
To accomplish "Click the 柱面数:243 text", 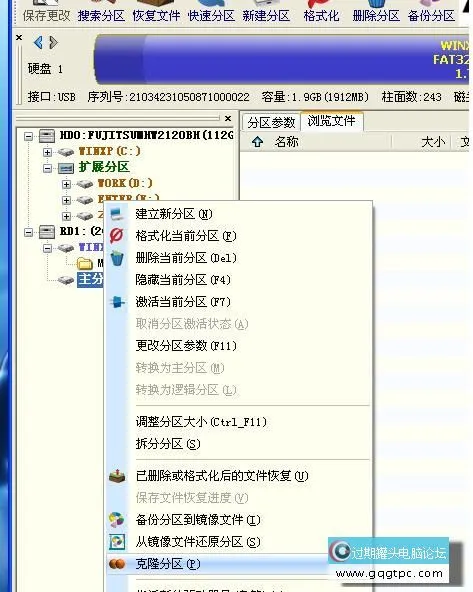I will click(x=411, y=97).
